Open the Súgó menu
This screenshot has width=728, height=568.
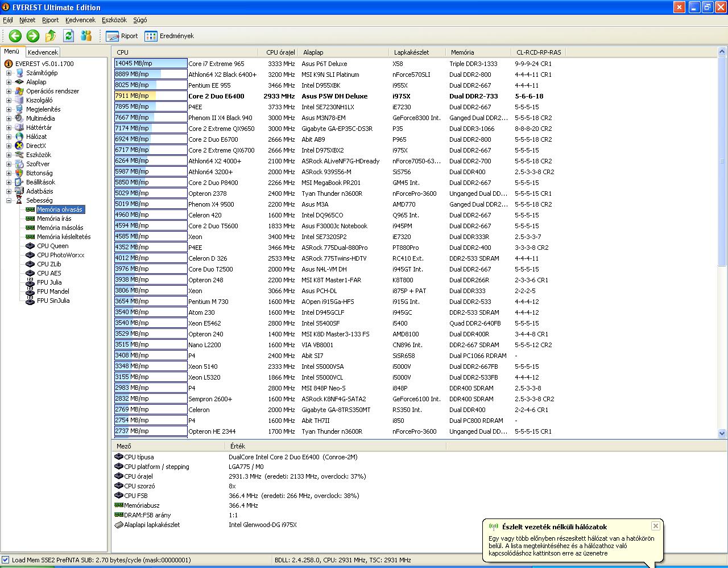[x=140, y=20]
